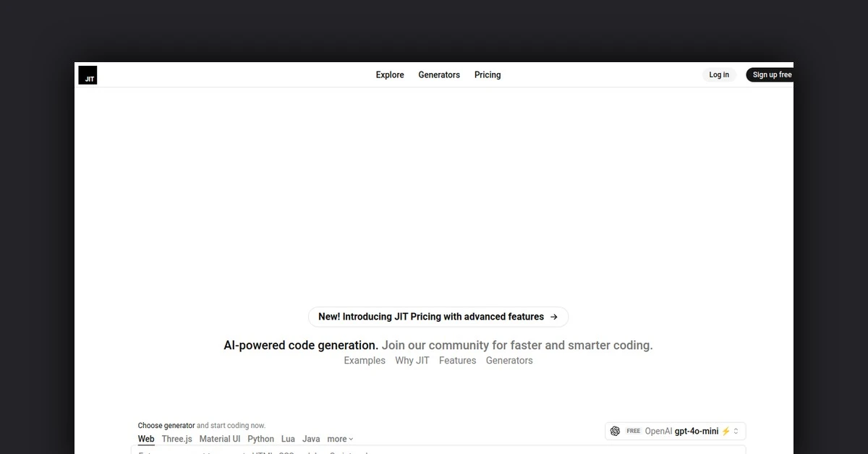Switch to the Three.js generator
868x454 pixels.
pos(176,438)
